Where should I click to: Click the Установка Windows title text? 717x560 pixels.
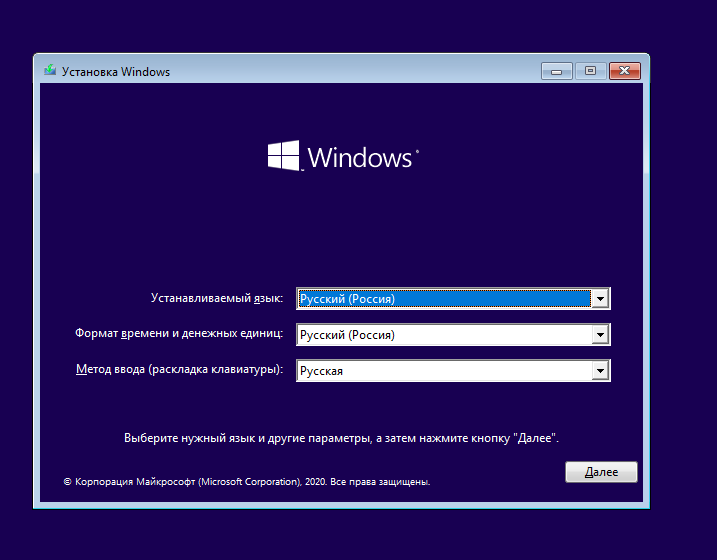pyautogui.click(x=116, y=72)
